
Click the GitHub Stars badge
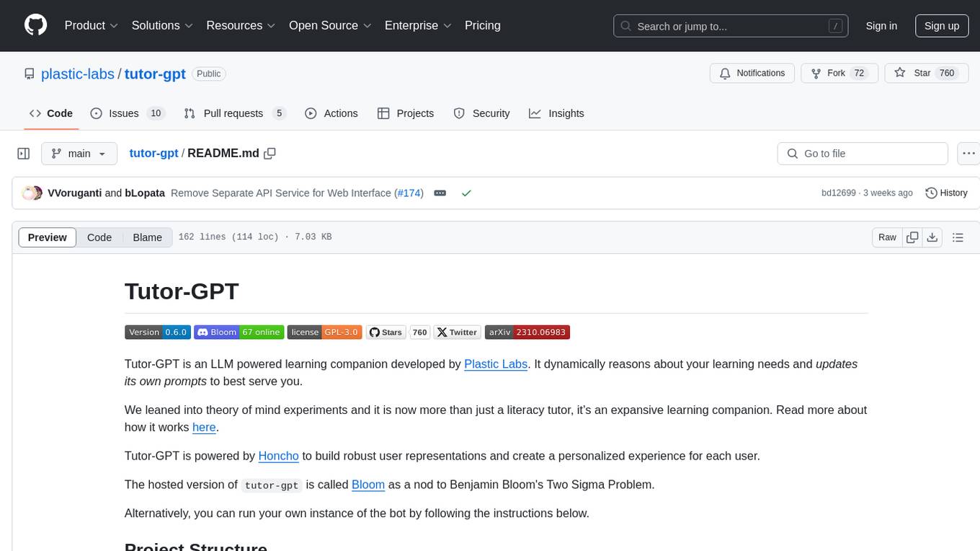(x=386, y=332)
